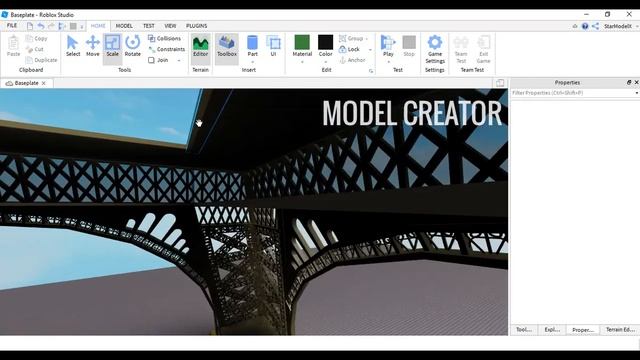This screenshot has width=640, height=360.
Task: Click the Share icon beside username
Action: pyautogui.click(x=596, y=26)
